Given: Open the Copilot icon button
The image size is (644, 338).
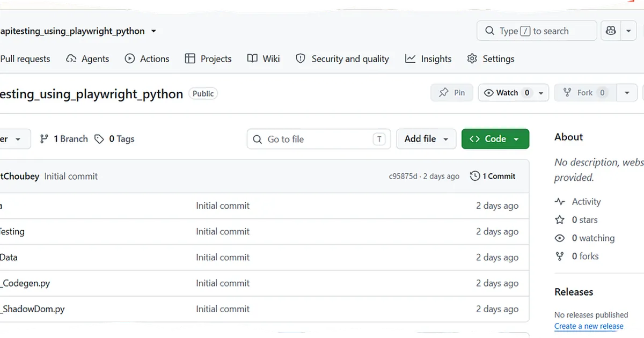Looking at the screenshot, I should pos(611,31).
